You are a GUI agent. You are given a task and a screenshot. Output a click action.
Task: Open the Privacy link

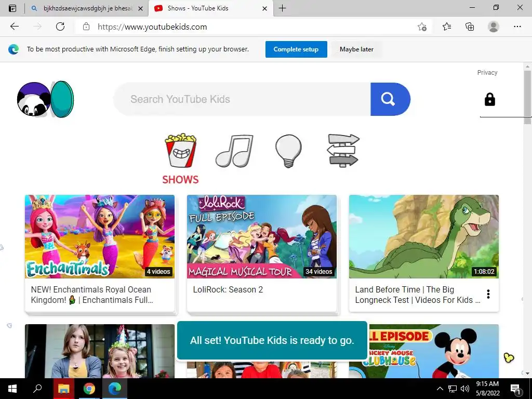click(x=487, y=72)
